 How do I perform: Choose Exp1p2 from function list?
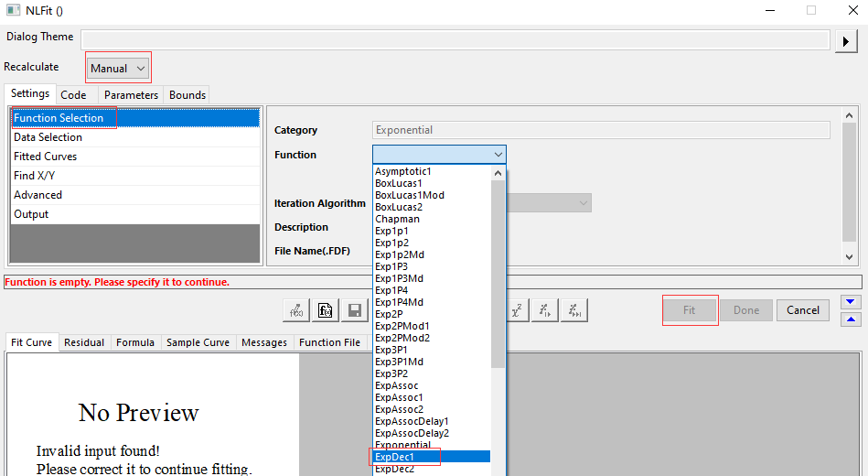click(x=433, y=243)
